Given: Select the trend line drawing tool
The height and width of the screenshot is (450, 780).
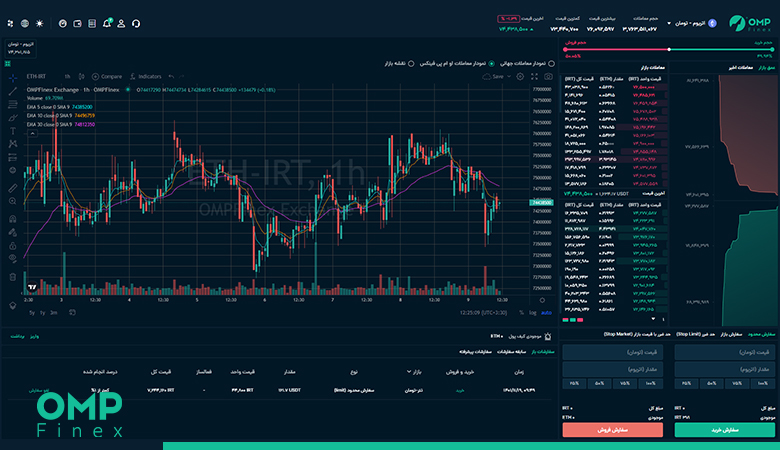Looking at the screenshot, I should 13,91.
